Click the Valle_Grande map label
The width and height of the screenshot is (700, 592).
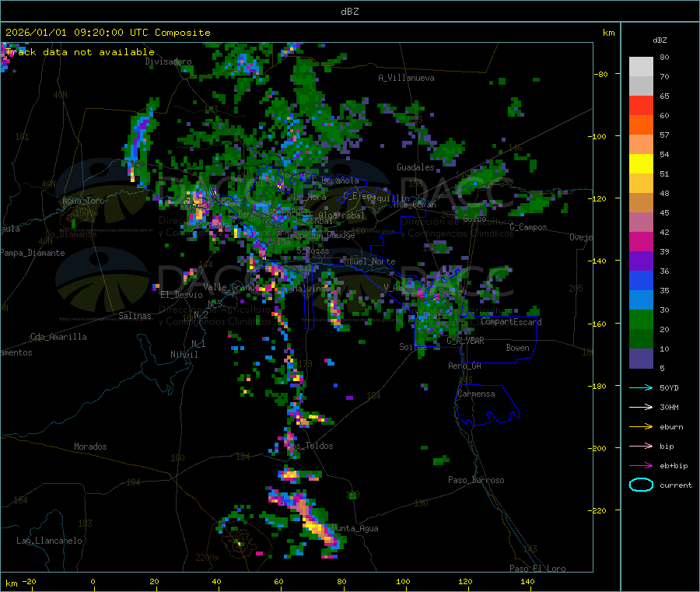coord(231,286)
